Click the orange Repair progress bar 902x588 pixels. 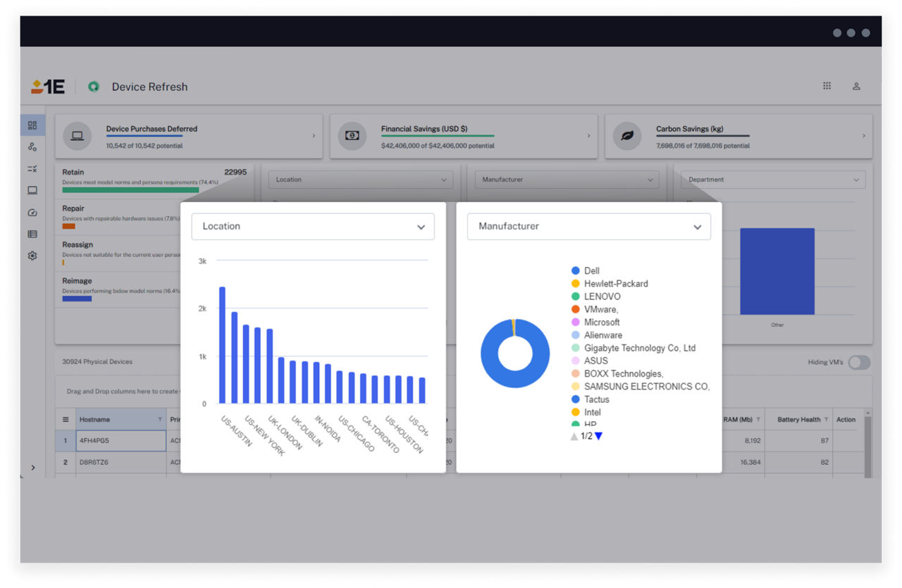(68, 226)
